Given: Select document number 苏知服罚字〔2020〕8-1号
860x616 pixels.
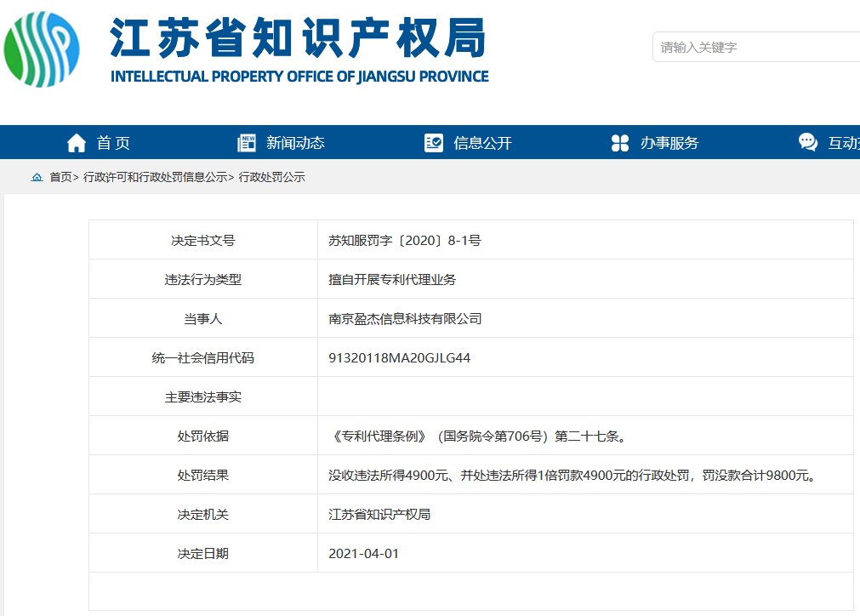Looking at the screenshot, I should (405, 240).
